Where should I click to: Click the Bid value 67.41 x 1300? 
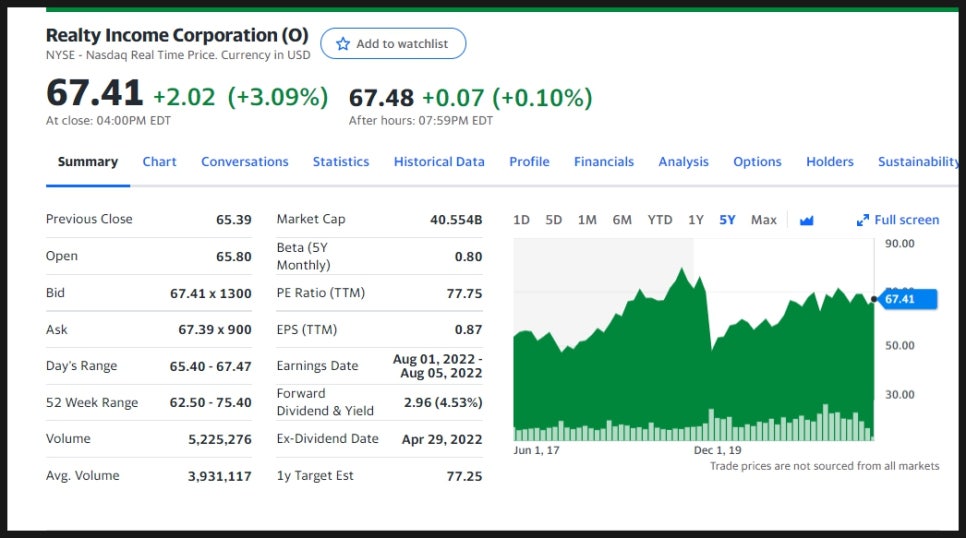tap(211, 293)
